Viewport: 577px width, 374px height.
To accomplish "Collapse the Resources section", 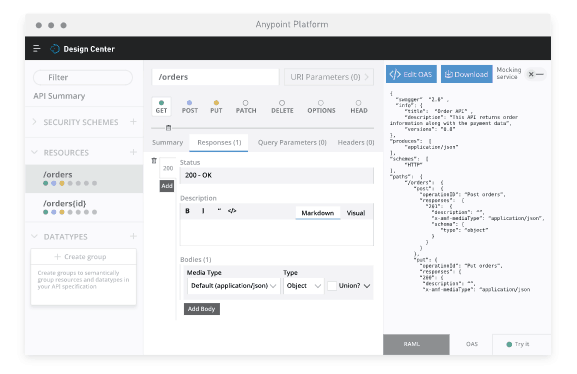I will tap(35, 152).
